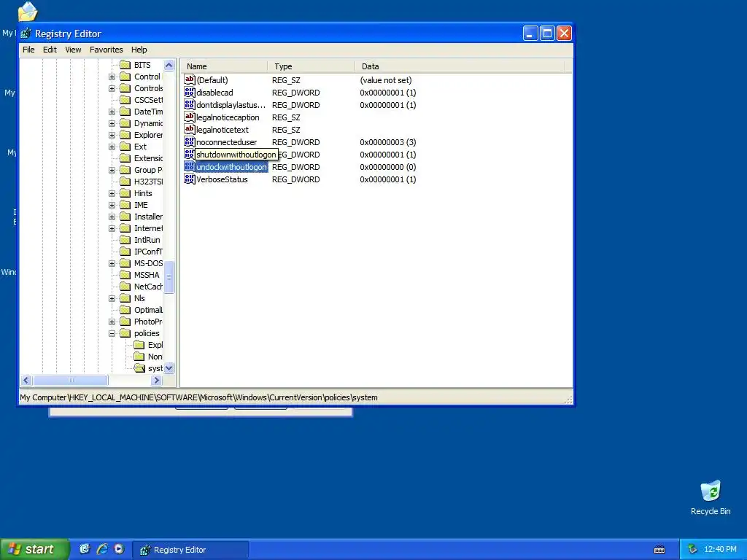
Task: Click the CSCSett folder icon
Action: coord(125,99)
